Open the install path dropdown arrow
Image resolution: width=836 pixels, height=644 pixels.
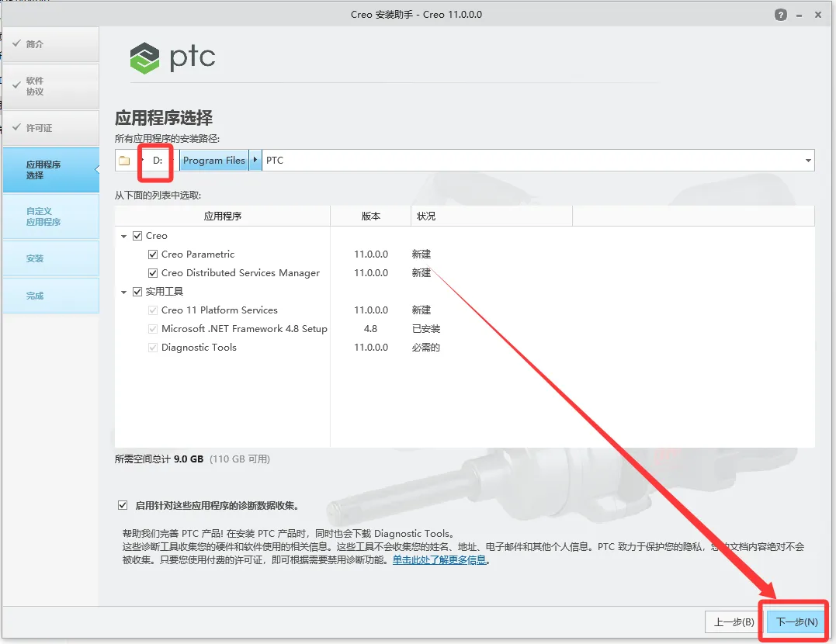point(808,161)
